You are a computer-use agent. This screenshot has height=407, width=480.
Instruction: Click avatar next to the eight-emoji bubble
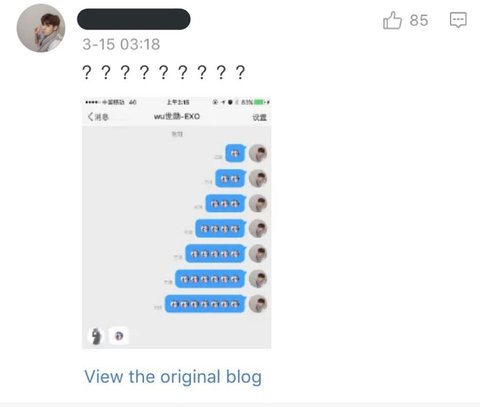point(258,304)
